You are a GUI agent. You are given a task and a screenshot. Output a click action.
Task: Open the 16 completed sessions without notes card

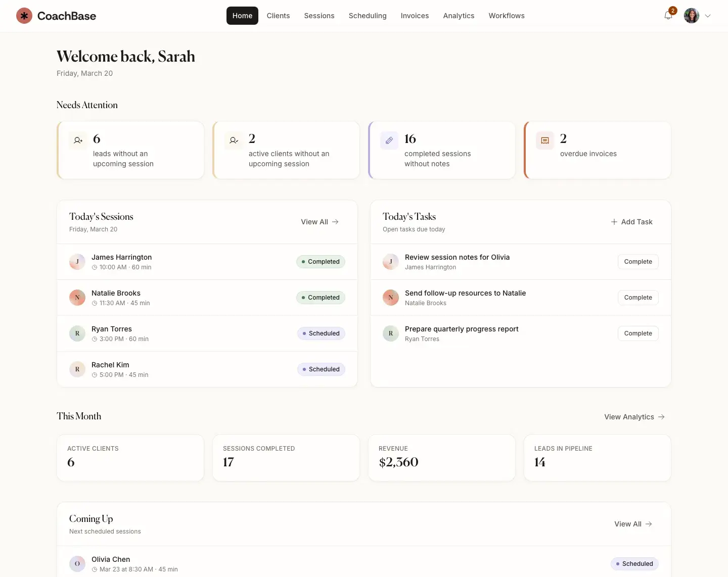click(442, 150)
